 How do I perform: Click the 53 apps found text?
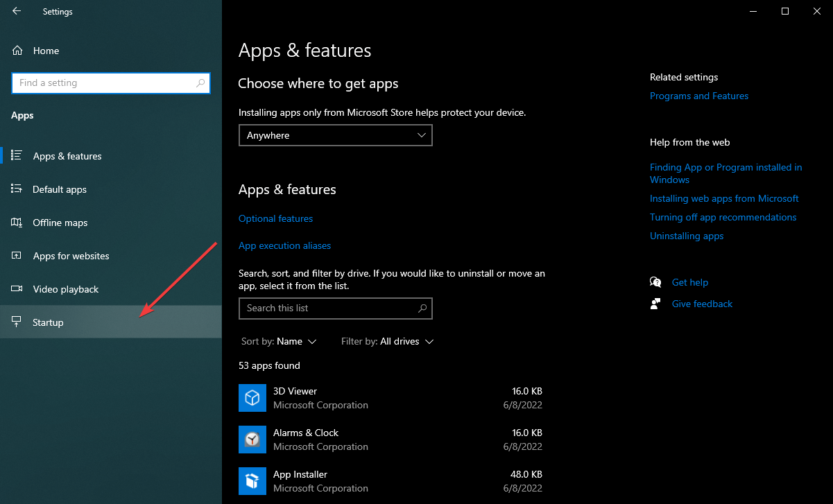point(269,365)
